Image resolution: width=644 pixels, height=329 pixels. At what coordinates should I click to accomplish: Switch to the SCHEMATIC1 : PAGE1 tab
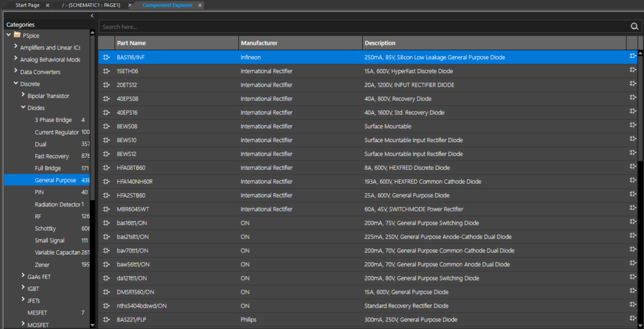[91, 5]
